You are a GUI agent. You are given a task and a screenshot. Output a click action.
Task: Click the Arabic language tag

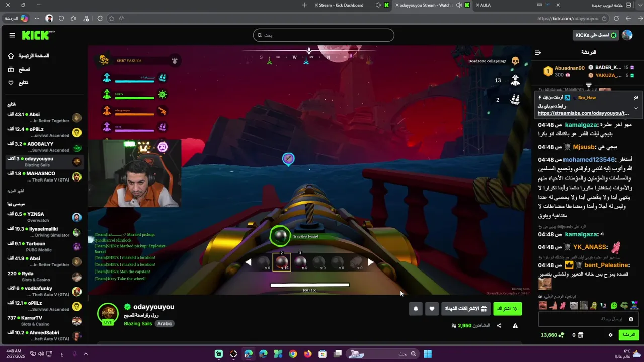coord(165,323)
